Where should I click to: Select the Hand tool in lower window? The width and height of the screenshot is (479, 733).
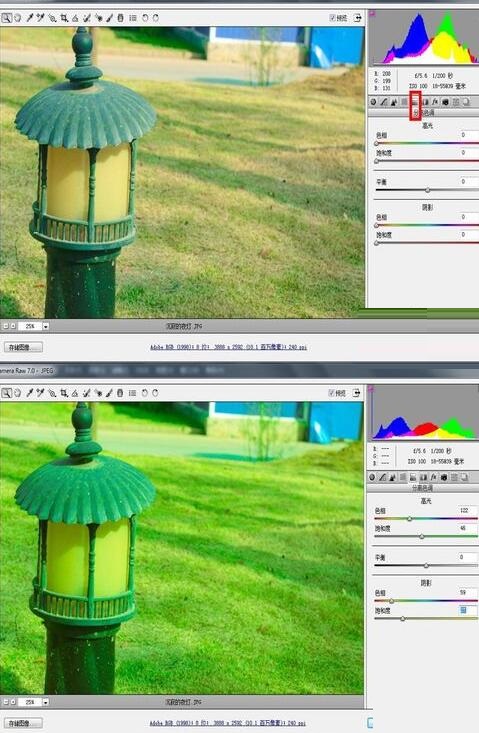click(x=18, y=393)
